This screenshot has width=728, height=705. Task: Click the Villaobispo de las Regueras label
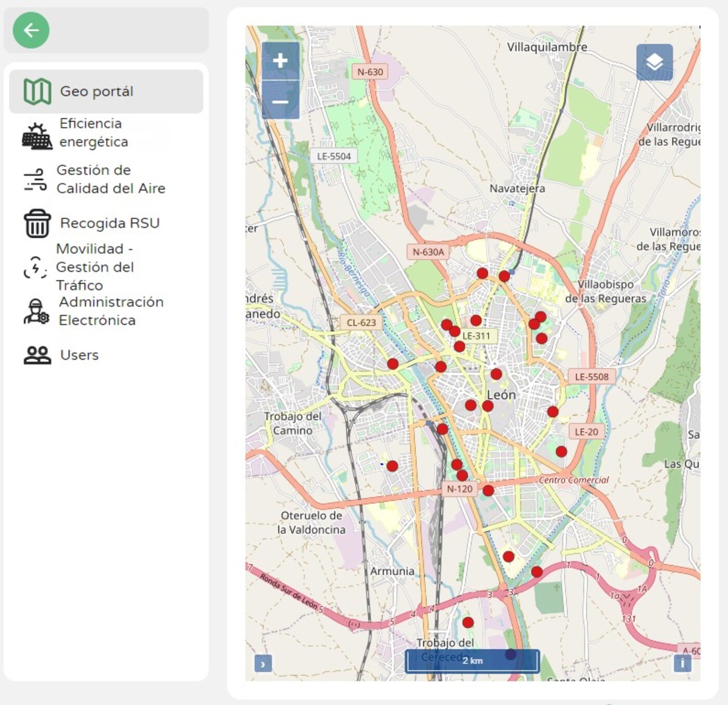606,292
